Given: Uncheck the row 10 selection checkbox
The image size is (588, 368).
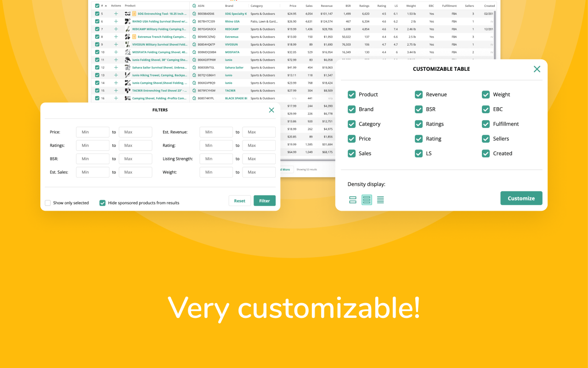Looking at the screenshot, I should click(97, 52).
